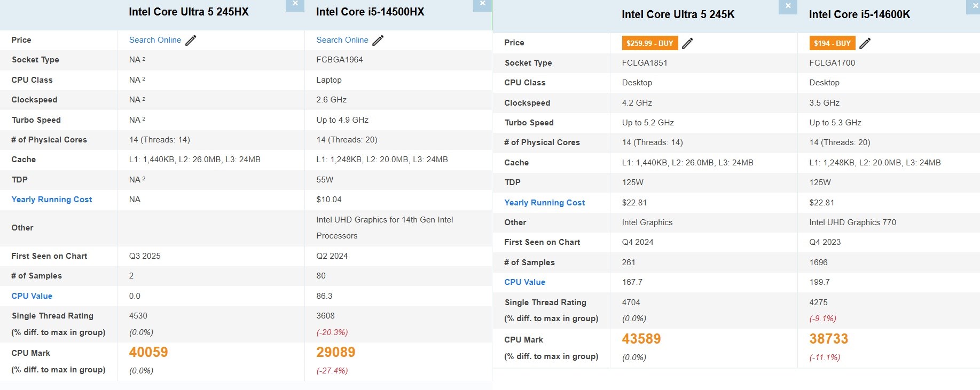
Task: Open Yearly Running Cost link in desktop table
Action: [x=545, y=203]
